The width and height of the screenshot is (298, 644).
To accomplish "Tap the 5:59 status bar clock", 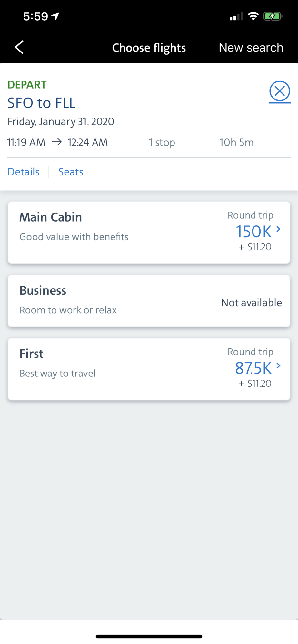I will (x=35, y=16).
